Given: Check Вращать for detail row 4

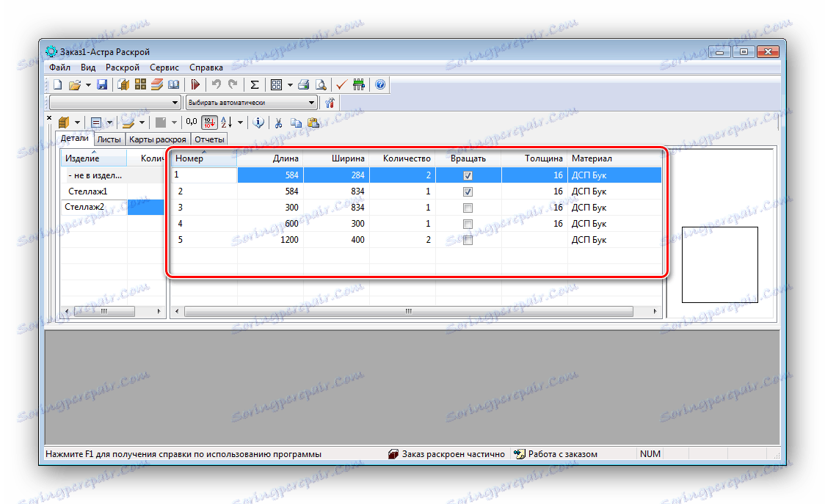Looking at the screenshot, I should [x=468, y=224].
